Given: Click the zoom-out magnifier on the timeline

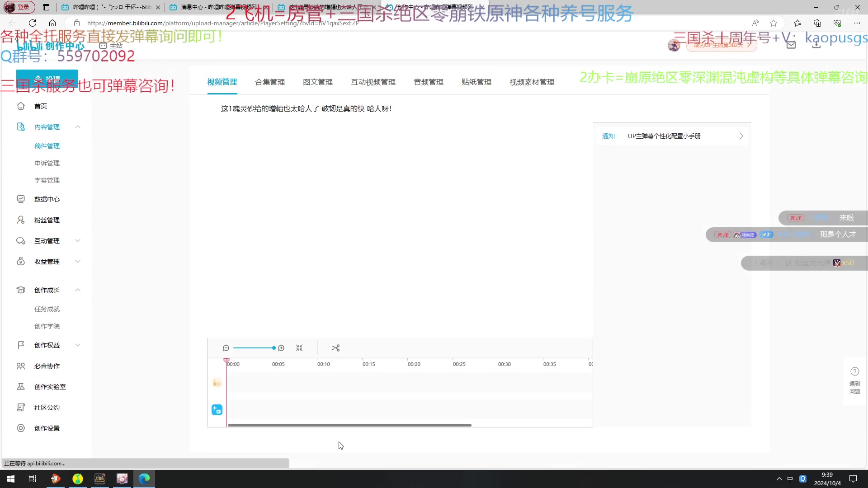Looking at the screenshot, I should [226, 348].
